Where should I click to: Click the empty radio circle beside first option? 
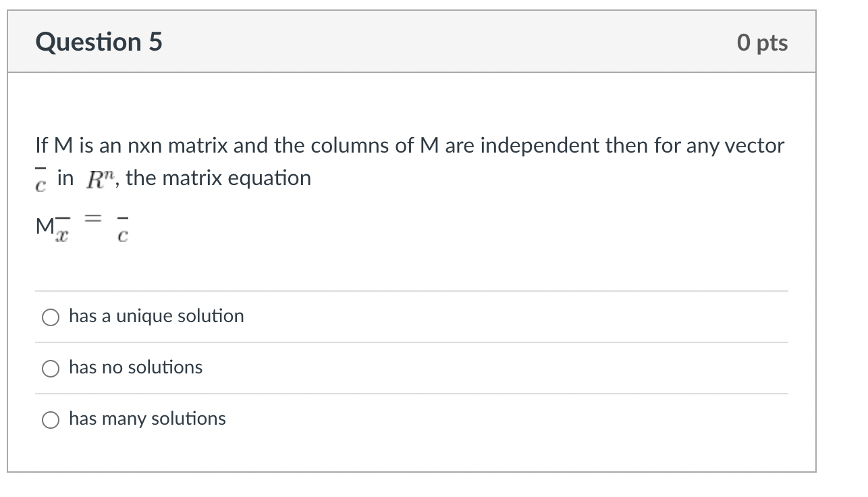coord(50,316)
